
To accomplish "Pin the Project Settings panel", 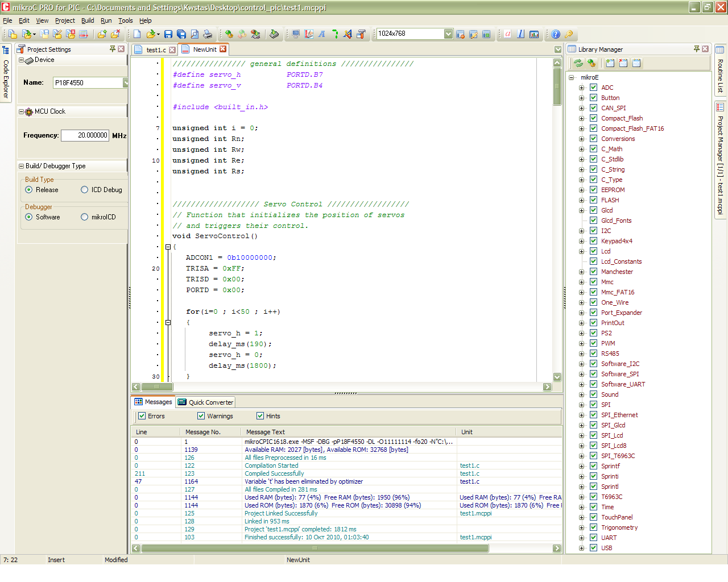I will (x=113, y=49).
